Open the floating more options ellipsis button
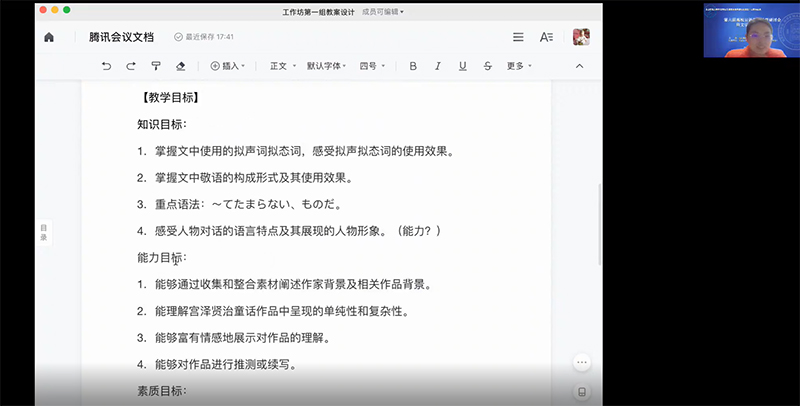The width and height of the screenshot is (800, 406). [582, 362]
